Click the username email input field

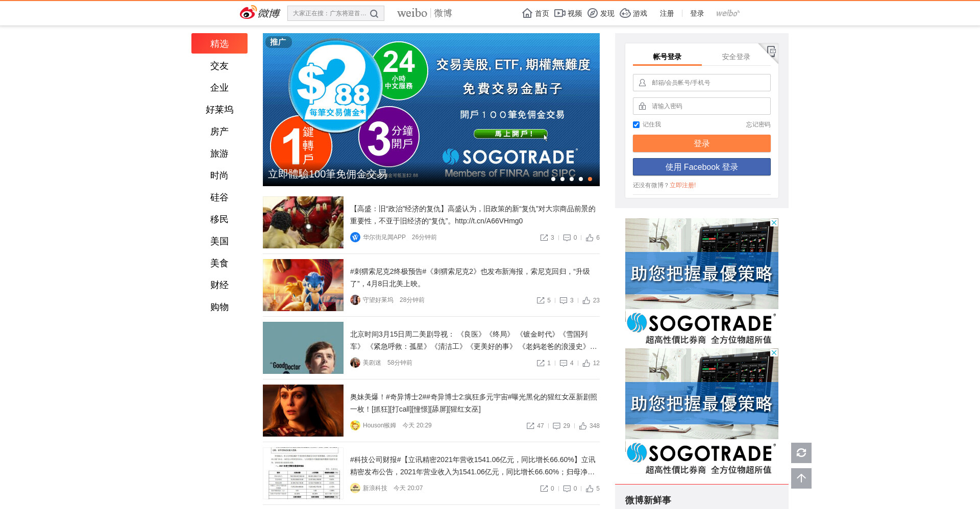702,83
